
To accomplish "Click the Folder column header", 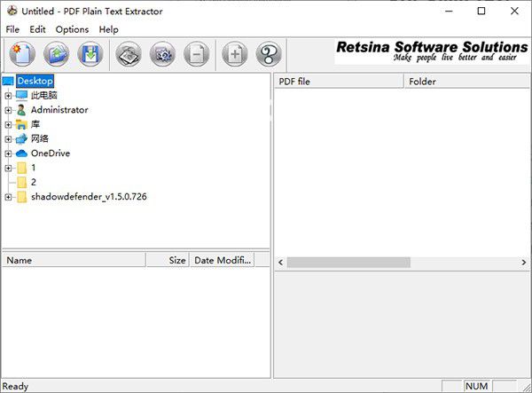I will pos(467,82).
